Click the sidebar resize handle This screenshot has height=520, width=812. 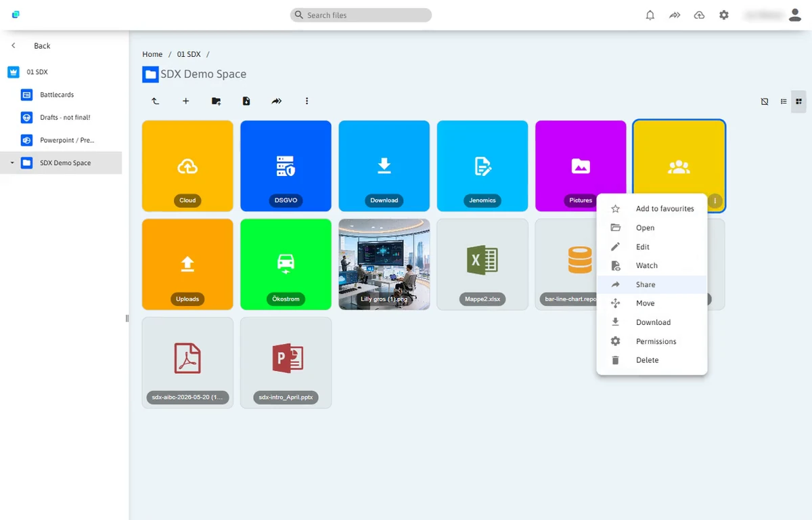point(127,318)
